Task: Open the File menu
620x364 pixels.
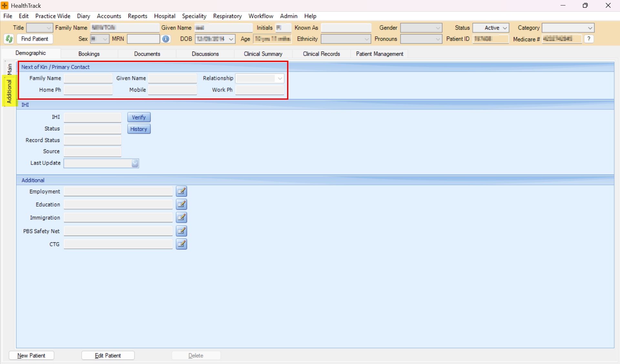Action: (x=8, y=16)
